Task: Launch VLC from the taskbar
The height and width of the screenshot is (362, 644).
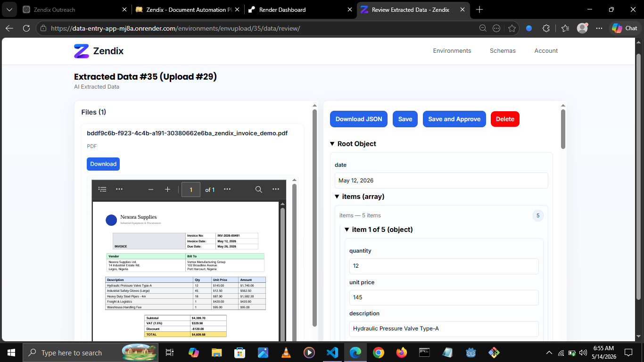Action: [286, 353]
